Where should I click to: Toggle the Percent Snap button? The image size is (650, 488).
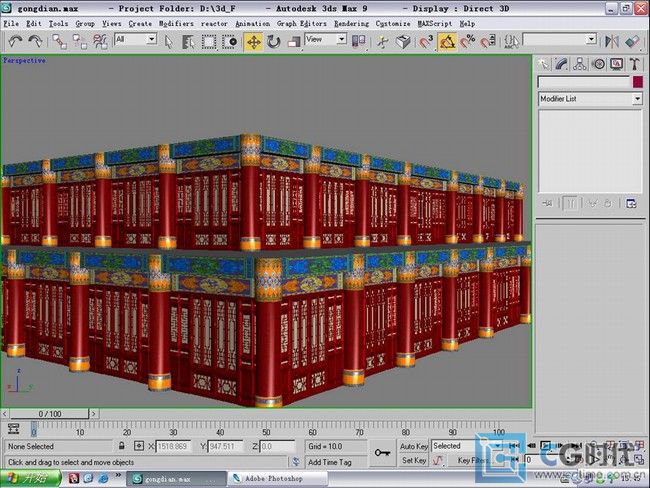click(468, 41)
